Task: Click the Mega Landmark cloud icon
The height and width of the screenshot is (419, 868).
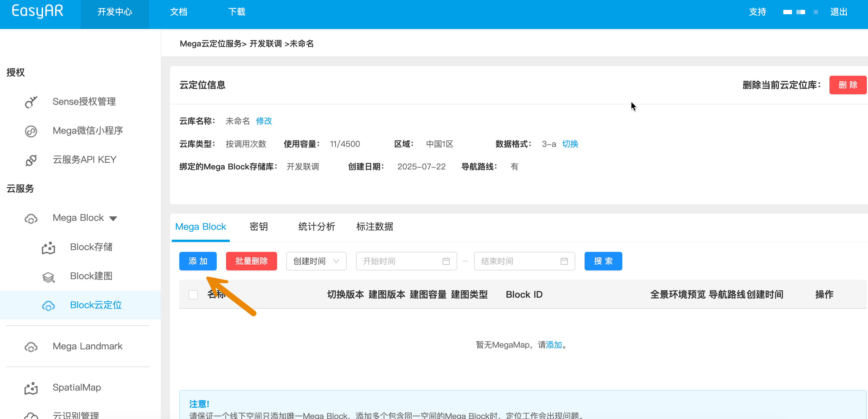Action: click(x=31, y=346)
